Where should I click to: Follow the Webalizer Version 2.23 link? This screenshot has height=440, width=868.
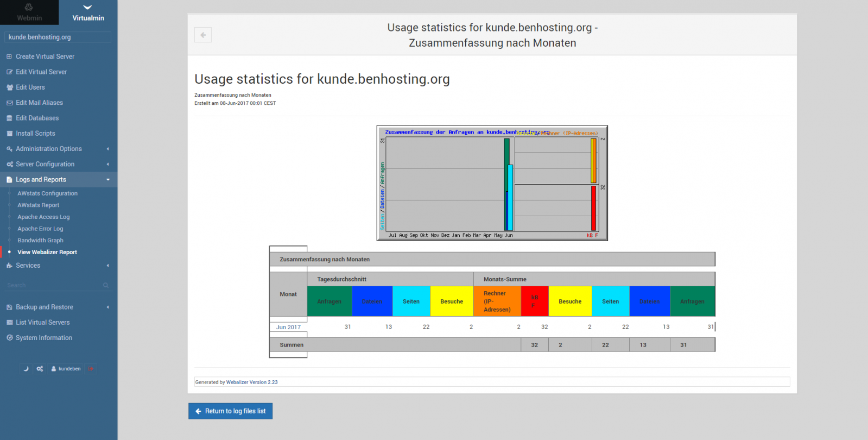(252, 382)
